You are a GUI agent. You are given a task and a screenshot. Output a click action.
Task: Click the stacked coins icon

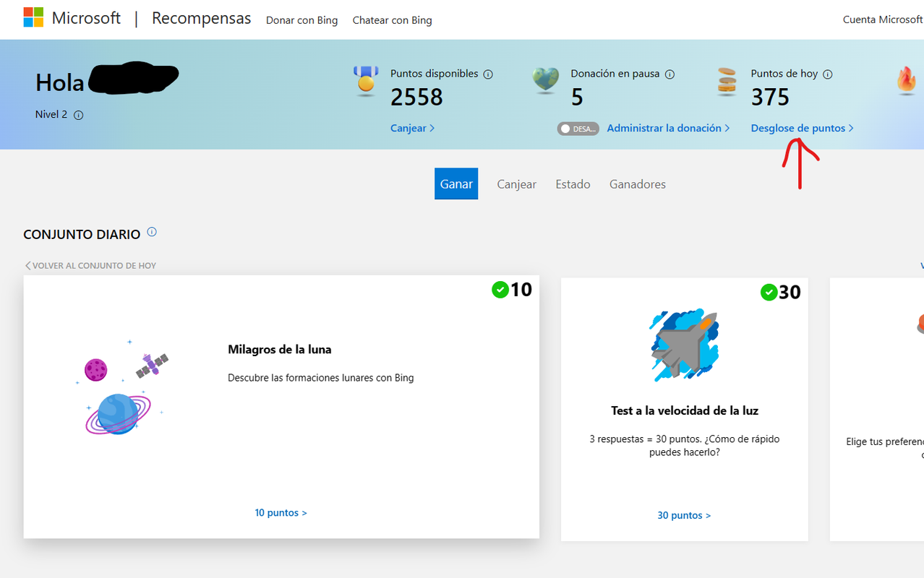coord(727,81)
